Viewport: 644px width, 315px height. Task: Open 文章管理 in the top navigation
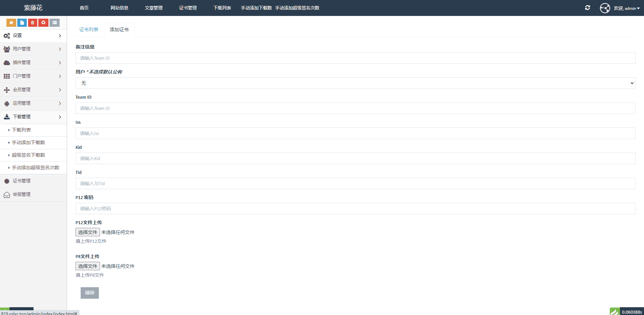click(154, 8)
